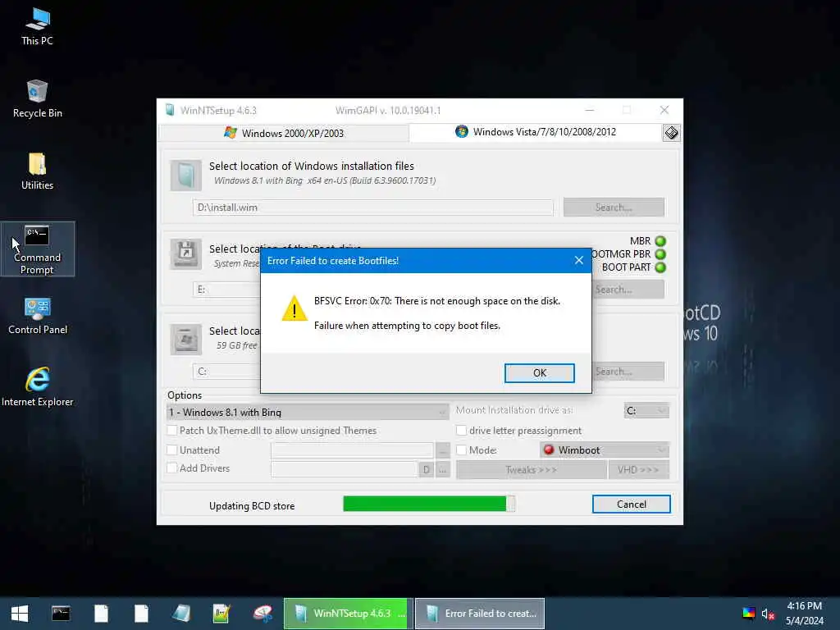Toggle the Add Drivers checkbox

click(172, 468)
